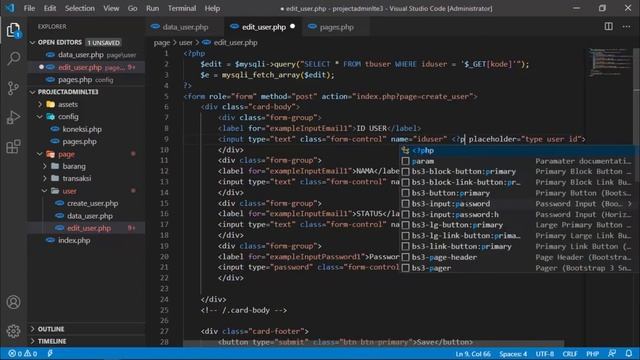Click Ln 9, Col 66 in status bar
640x360 pixels.
(x=473, y=353)
